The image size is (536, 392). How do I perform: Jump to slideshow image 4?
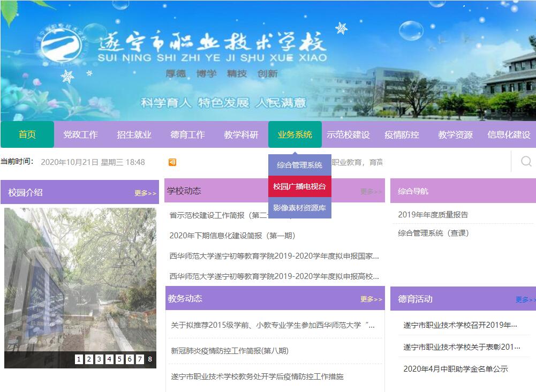click(x=110, y=359)
